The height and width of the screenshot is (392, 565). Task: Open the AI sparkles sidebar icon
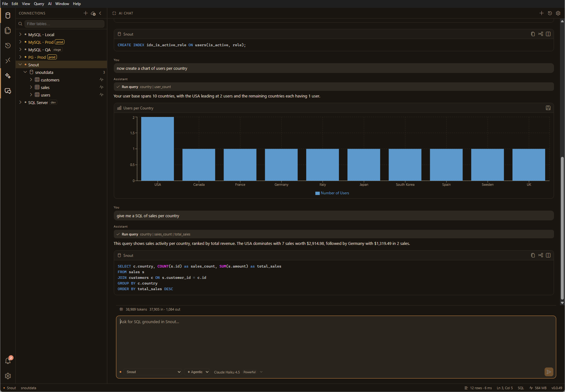(8, 76)
